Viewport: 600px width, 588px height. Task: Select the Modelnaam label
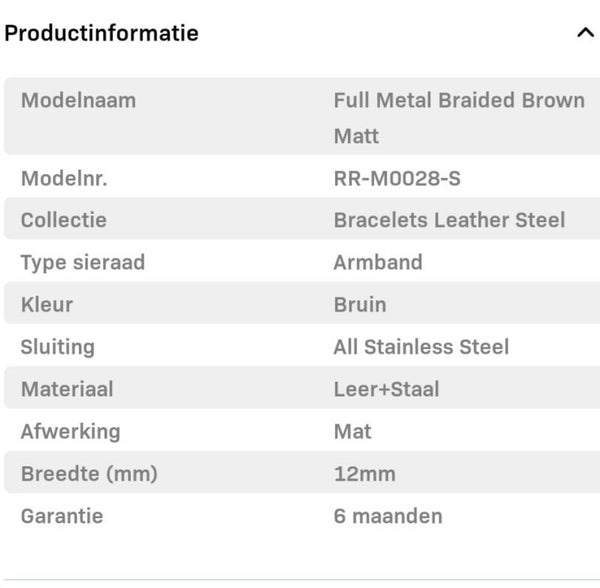coord(78,100)
